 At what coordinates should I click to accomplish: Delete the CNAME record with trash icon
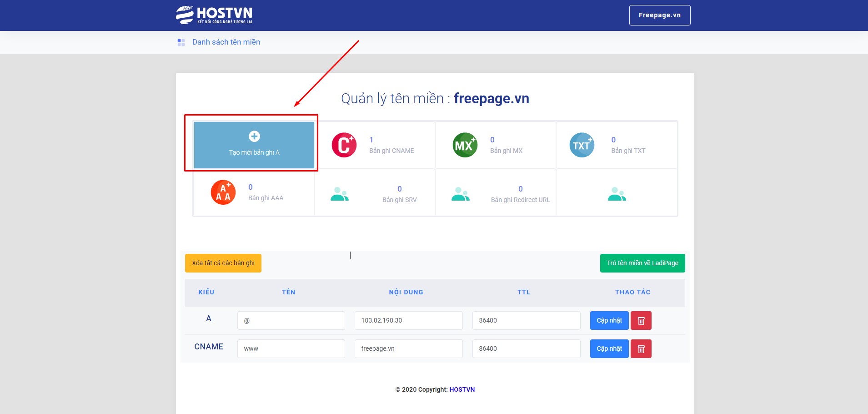point(641,348)
